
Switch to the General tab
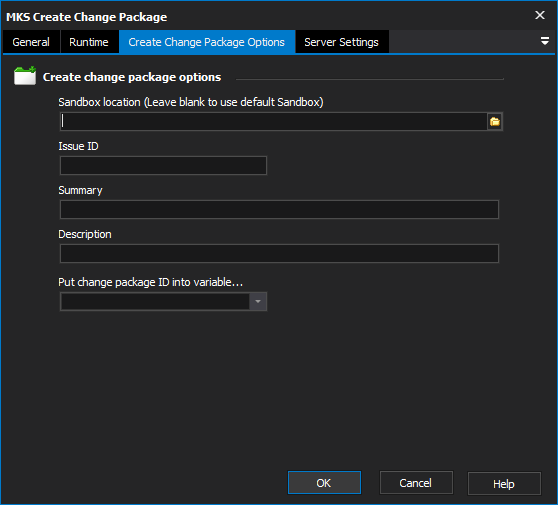pyautogui.click(x=31, y=42)
